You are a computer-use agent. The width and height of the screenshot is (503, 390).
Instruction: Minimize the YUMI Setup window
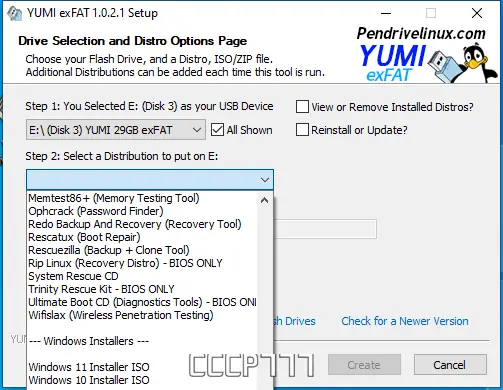tap(386, 14)
